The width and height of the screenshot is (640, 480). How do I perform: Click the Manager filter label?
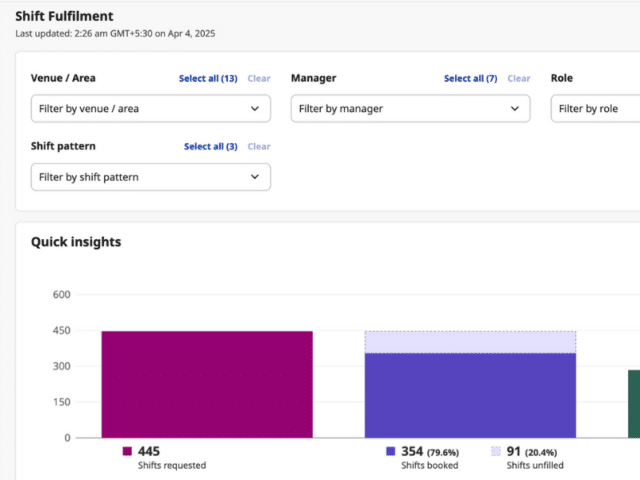click(313, 78)
